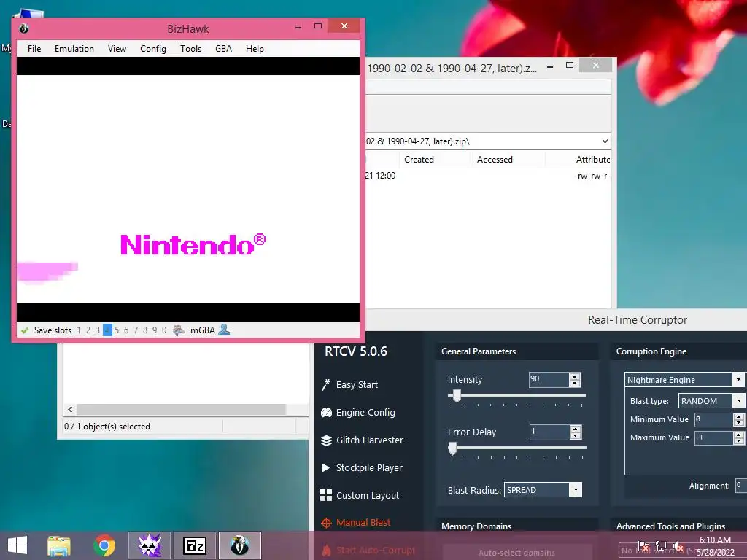This screenshot has width=747, height=560.
Task: Decrease Error Delay with the down stepper arrow
Action: [x=576, y=435]
